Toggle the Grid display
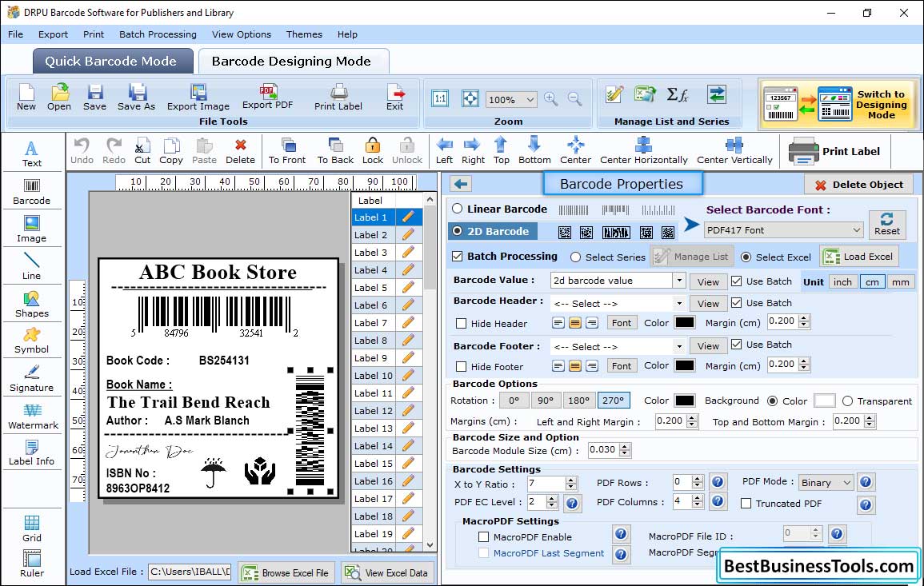Viewport: 924px width, 586px height. (x=32, y=528)
